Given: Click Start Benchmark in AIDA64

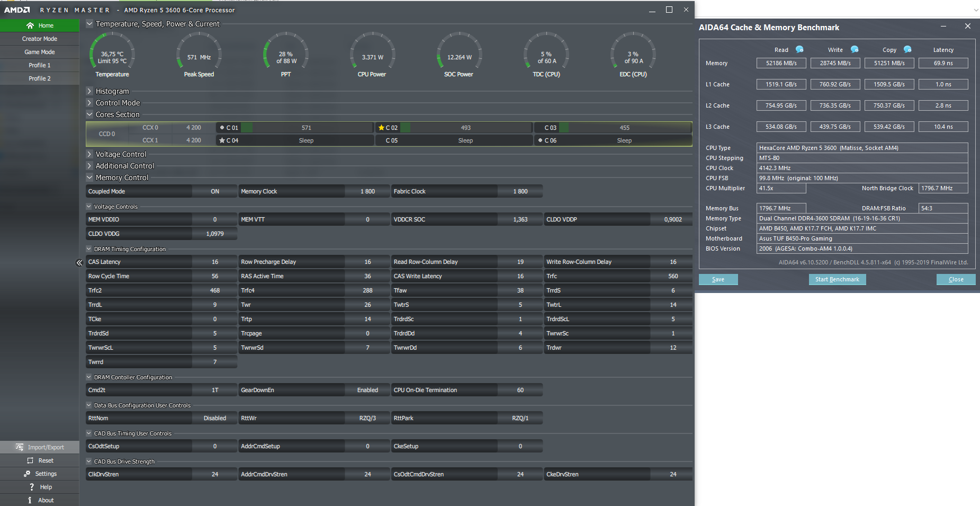Looking at the screenshot, I should pyautogui.click(x=837, y=279).
